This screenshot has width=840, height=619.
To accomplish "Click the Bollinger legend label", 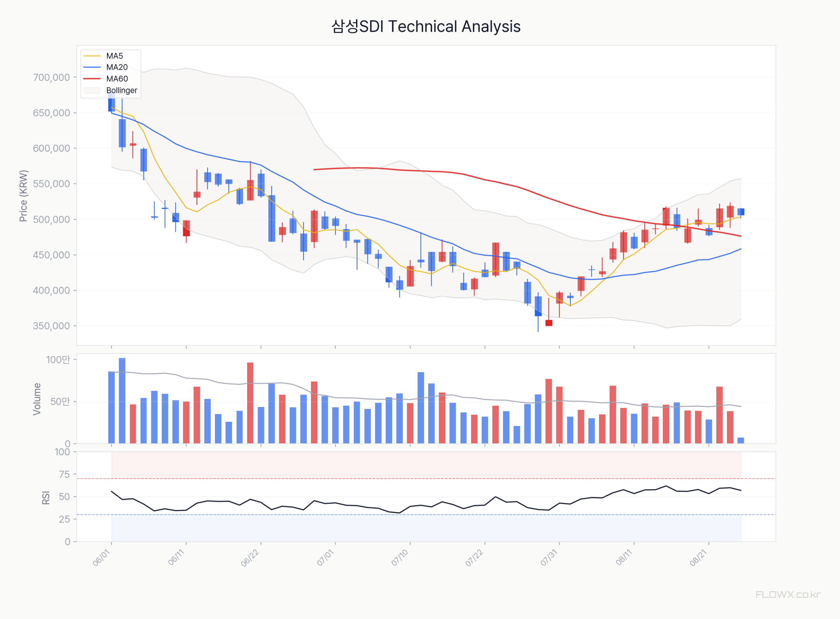I will tap(122, 91).
